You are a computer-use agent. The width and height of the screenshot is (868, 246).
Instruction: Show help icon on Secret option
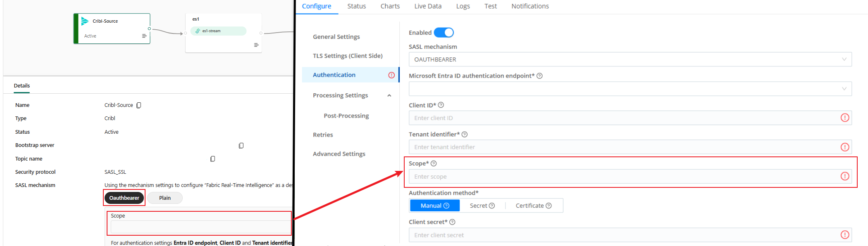[492, 206]
